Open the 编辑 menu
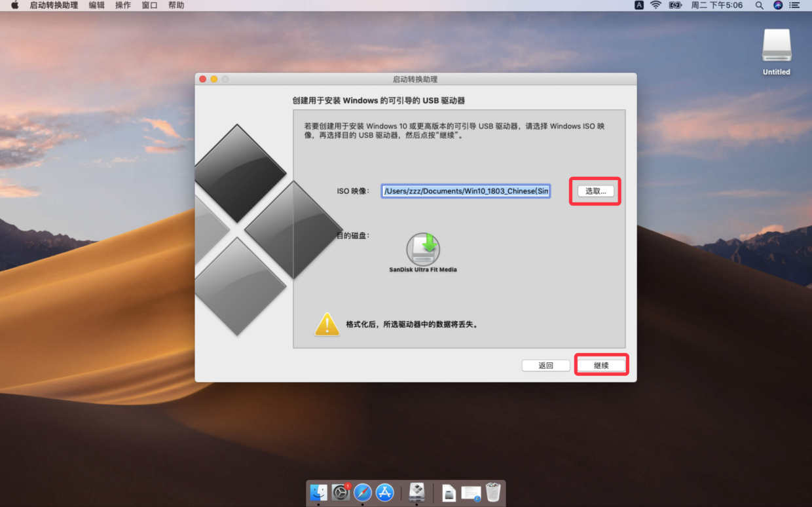812x507 pixels. (x=96, y=5)
